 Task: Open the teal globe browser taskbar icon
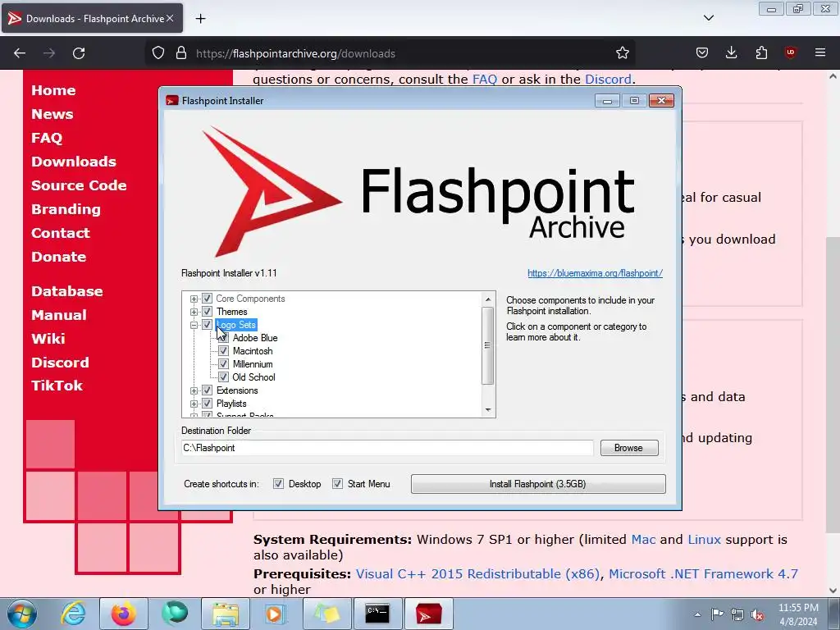pos(175,614)
